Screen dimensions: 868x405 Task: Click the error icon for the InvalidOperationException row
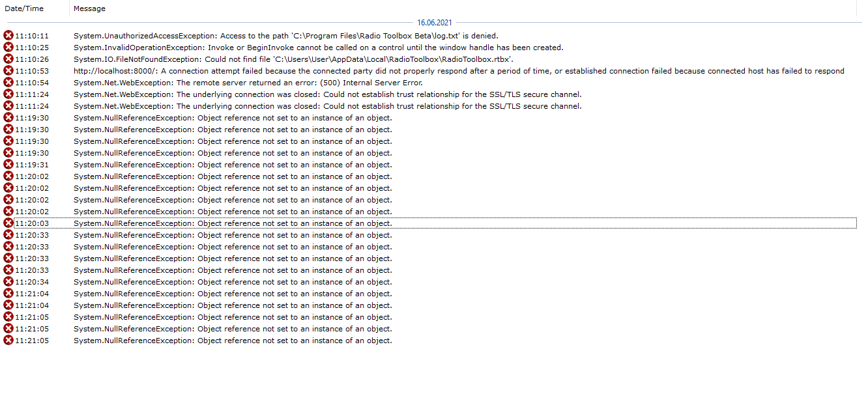tap(8, 47)
